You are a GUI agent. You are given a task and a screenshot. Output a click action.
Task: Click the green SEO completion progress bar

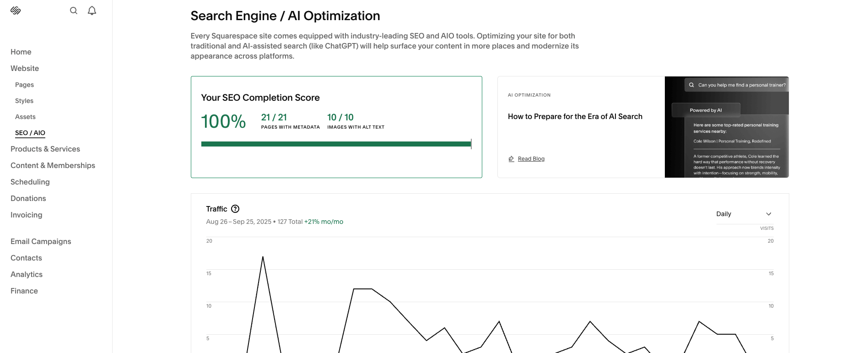click(x=336, y=144)
